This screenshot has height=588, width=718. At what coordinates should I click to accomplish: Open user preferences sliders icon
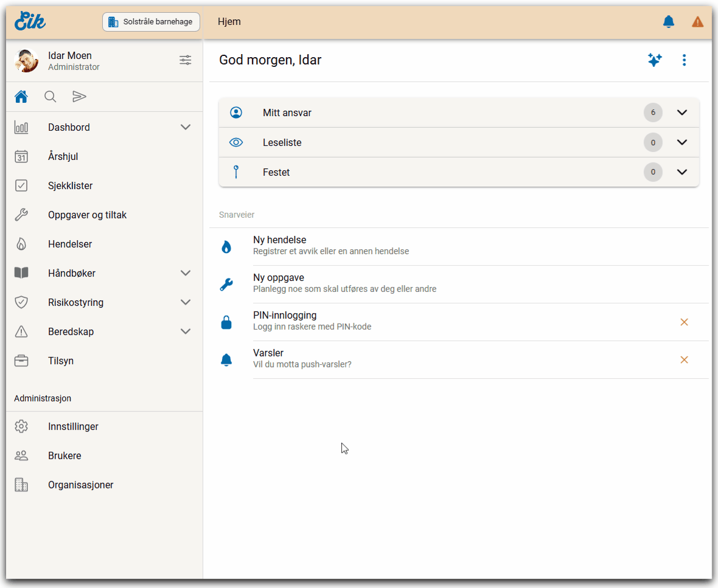coord(185,60)
